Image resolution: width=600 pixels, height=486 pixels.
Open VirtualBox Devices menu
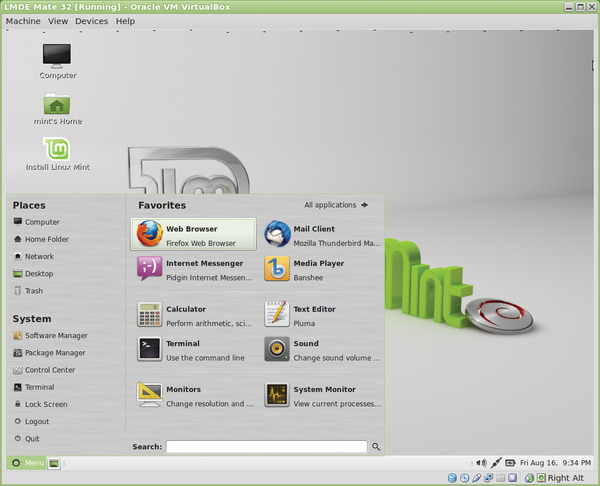click(x=91, y=21)
